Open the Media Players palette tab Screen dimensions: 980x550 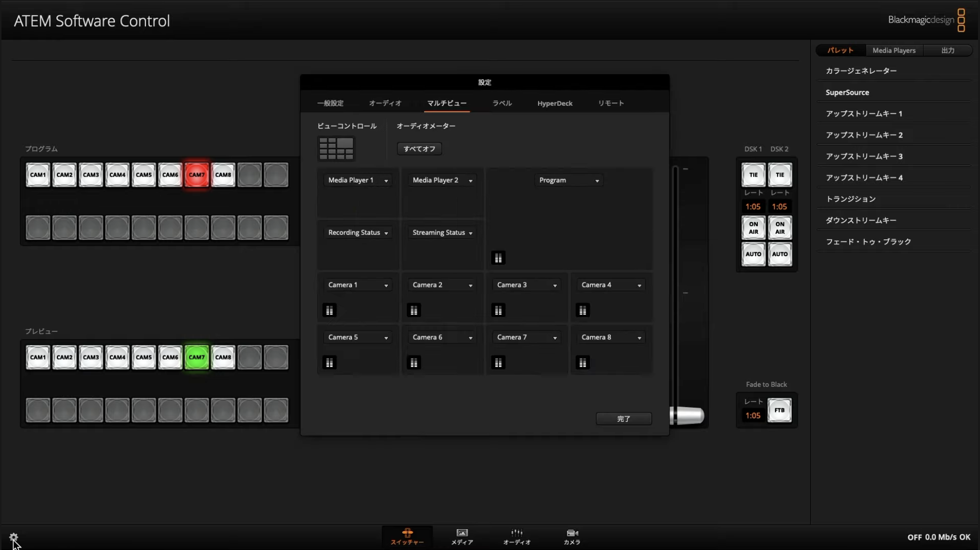point(893,50)
